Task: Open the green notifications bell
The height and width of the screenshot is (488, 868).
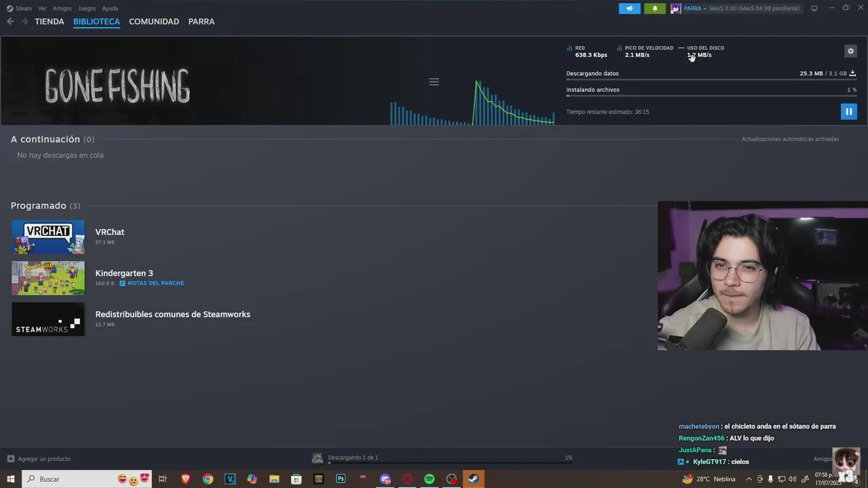Action: pyautogui.click(x=654, y=8)
